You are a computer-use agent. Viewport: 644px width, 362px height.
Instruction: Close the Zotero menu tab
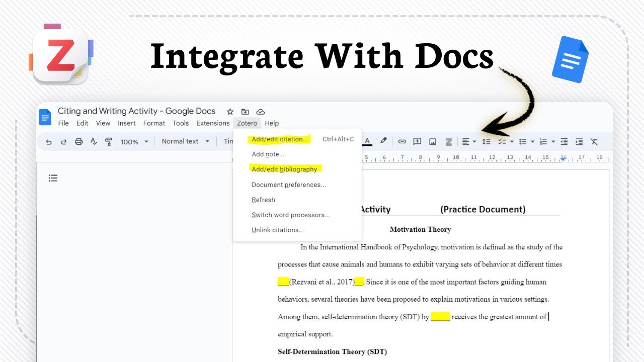tap(247, 123)
